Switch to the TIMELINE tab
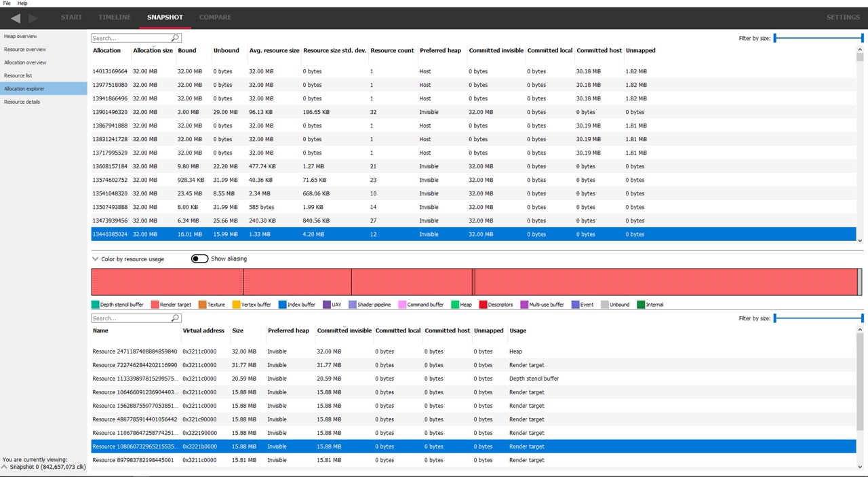 pos(115,18)
